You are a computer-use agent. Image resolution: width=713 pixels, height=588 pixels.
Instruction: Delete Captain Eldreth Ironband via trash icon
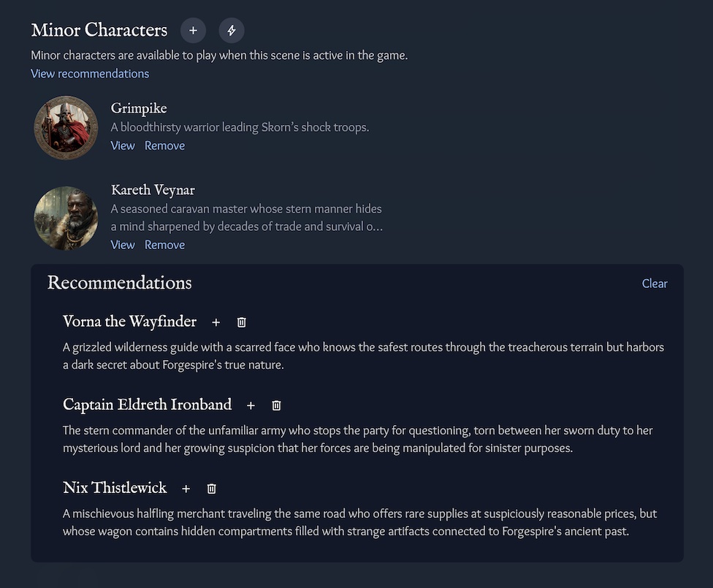tap(276, 405)
